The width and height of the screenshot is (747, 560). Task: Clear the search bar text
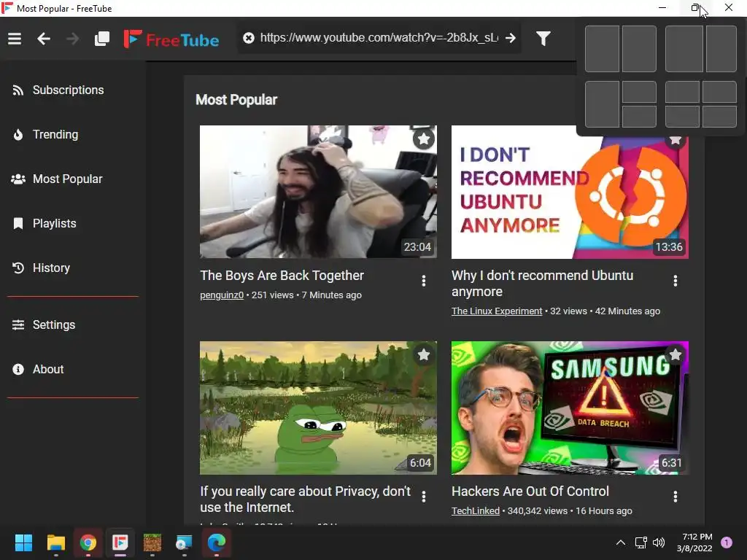[249, 38]
